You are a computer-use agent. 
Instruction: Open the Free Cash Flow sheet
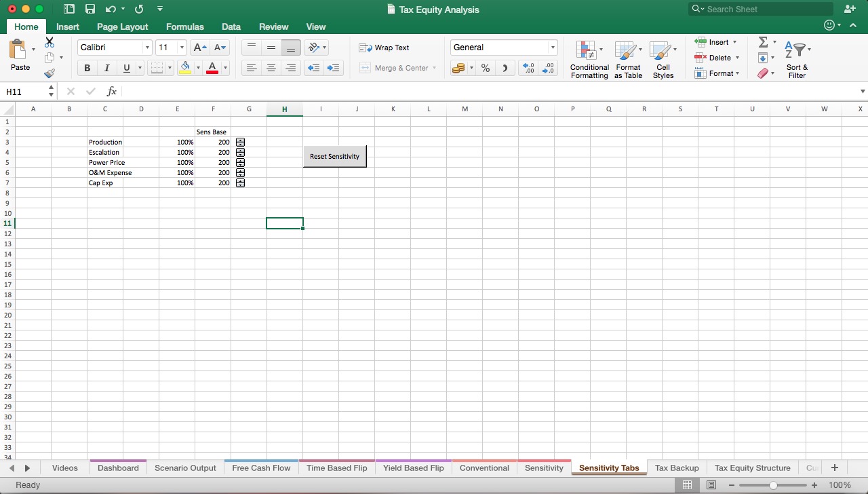click(260, 468)
